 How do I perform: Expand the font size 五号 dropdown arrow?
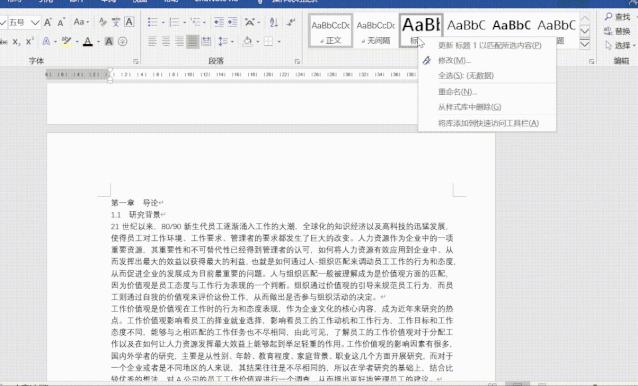pos(35,22)
